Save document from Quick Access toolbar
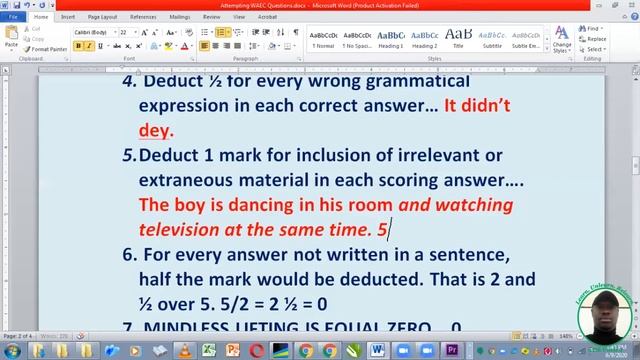 [x=17, y=5]
